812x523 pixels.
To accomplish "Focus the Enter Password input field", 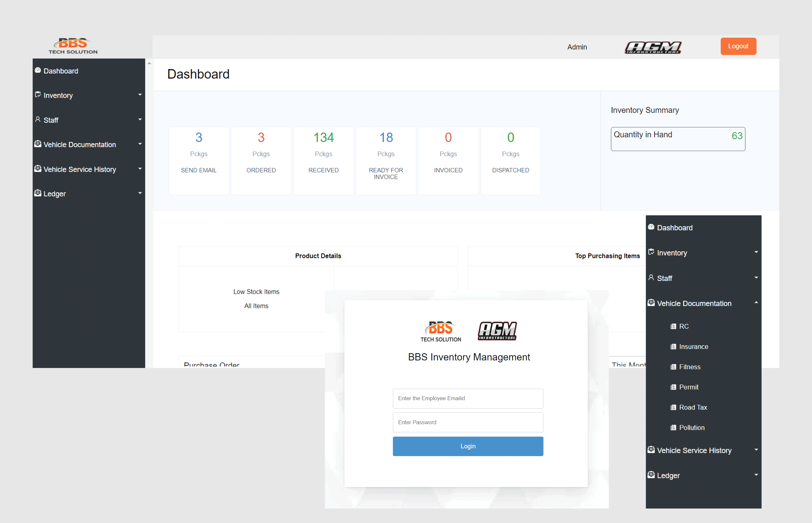I will point(468,422).
